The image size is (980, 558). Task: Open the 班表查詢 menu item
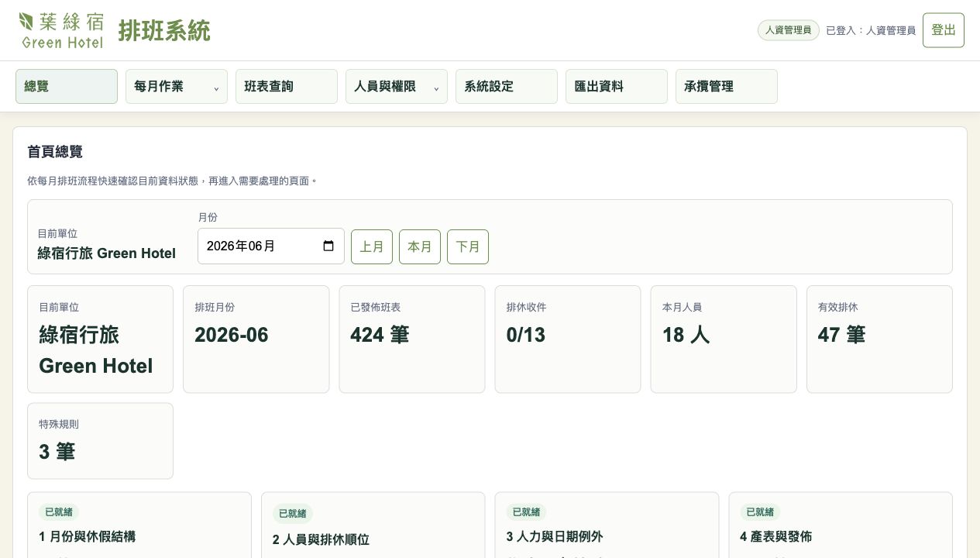coord(287,87)
